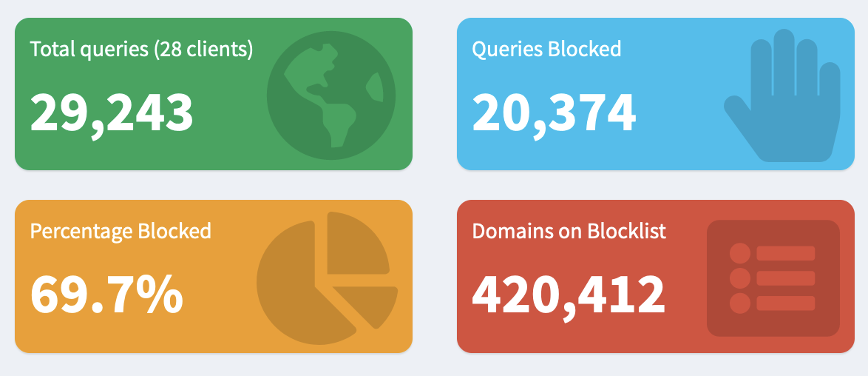This screenshot has height=376, width=868.
Task: Click the "(28 clients)" text
Action: pyautogui.click(x=203, y=50)
